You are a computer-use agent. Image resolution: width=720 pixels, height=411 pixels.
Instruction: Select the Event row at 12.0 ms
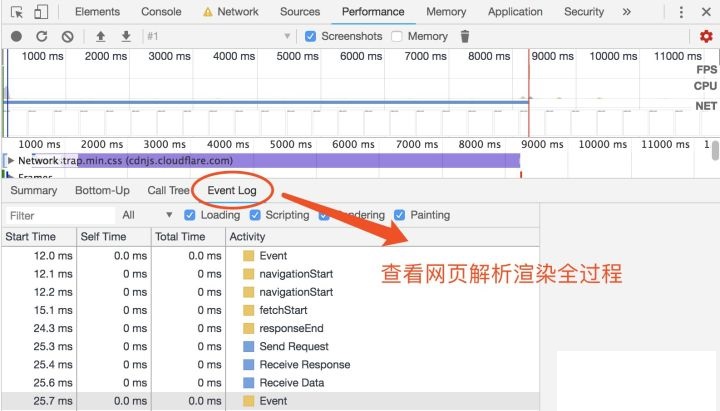(270, 256)
